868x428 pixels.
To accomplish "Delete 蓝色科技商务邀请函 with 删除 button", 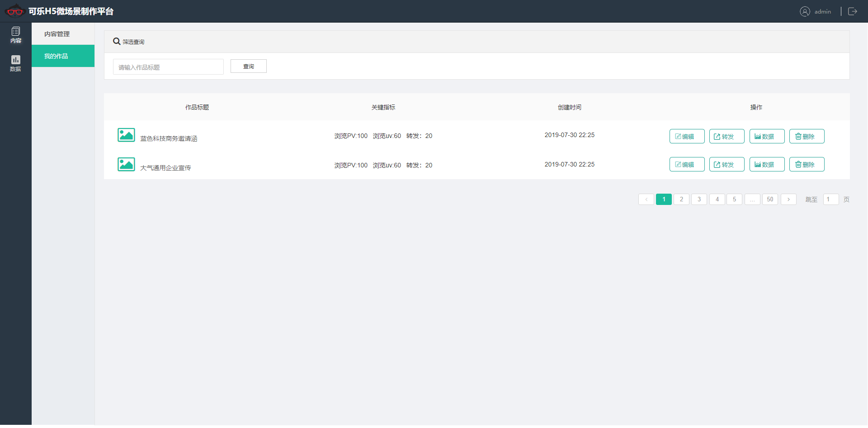I will (807, 136).
